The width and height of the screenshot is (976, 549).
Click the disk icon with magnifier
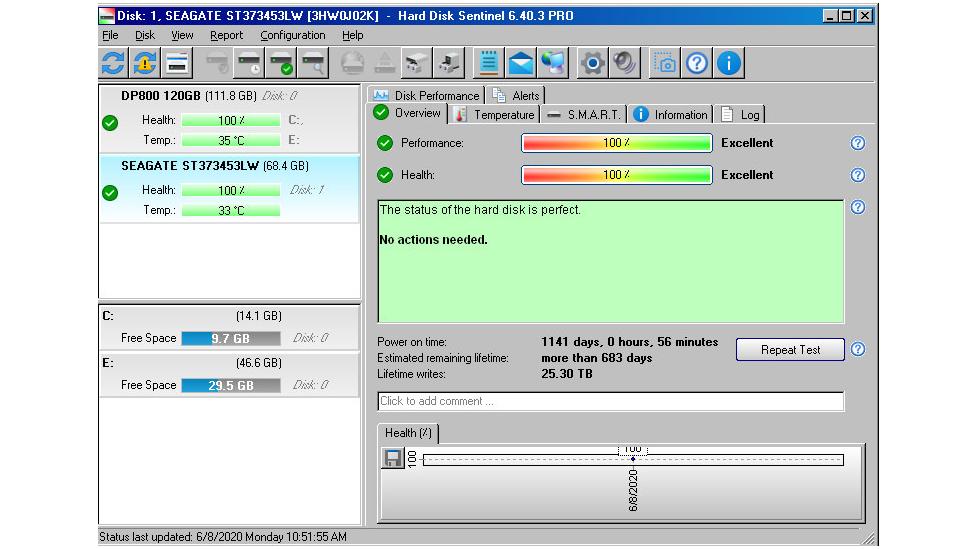[313, 63]
